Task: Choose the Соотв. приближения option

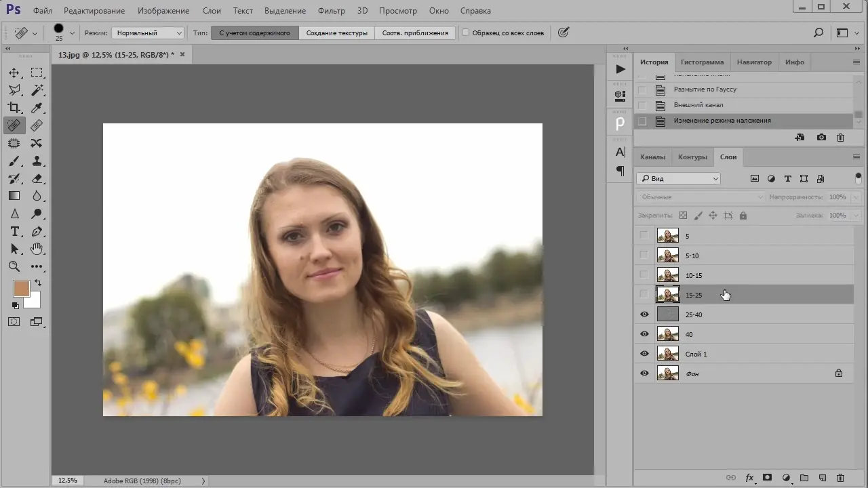Action: [415, 33]
